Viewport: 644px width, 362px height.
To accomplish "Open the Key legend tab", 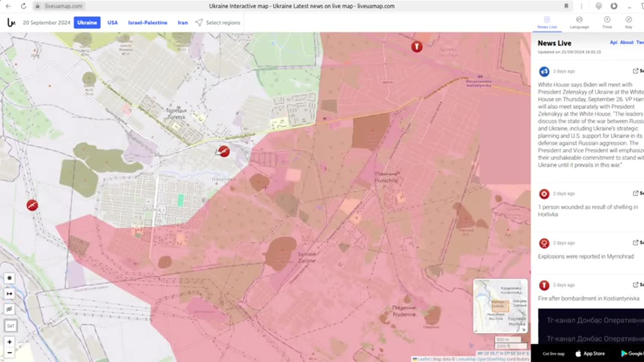I will (628, 23).
